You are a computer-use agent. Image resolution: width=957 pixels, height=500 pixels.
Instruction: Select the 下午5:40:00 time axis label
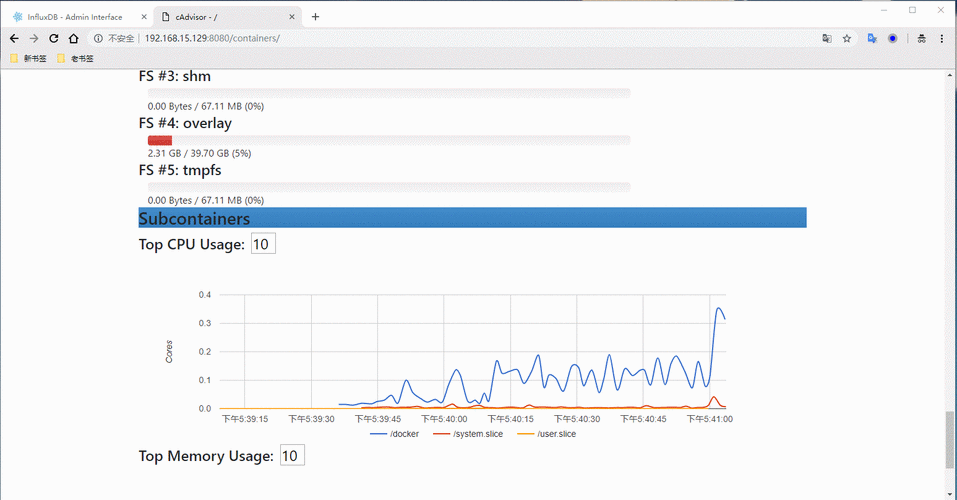pos(444,419)
